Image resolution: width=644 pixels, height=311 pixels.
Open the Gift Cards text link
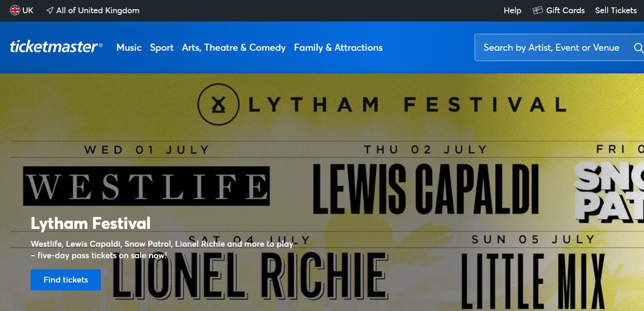pyautogui.click(x=565, y=11)
